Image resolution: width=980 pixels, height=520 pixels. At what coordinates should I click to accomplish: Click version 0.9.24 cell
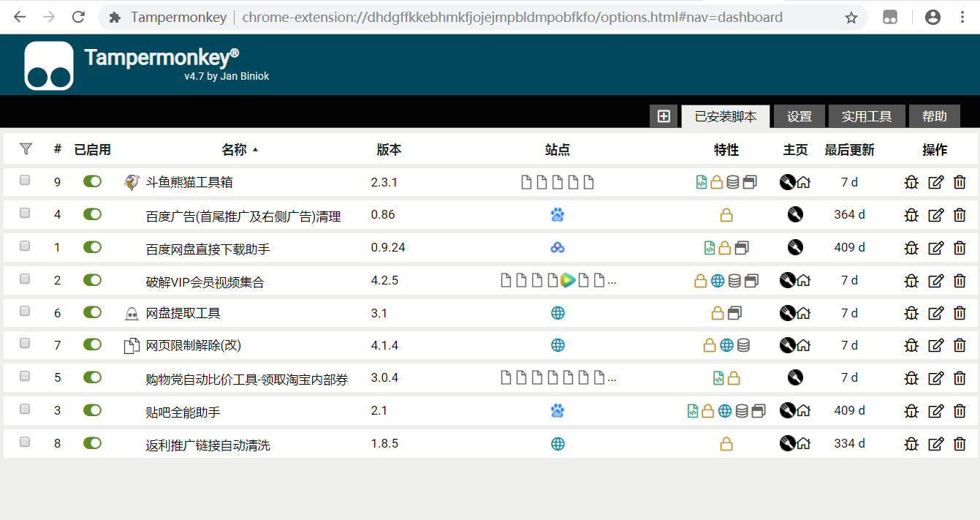388,247
